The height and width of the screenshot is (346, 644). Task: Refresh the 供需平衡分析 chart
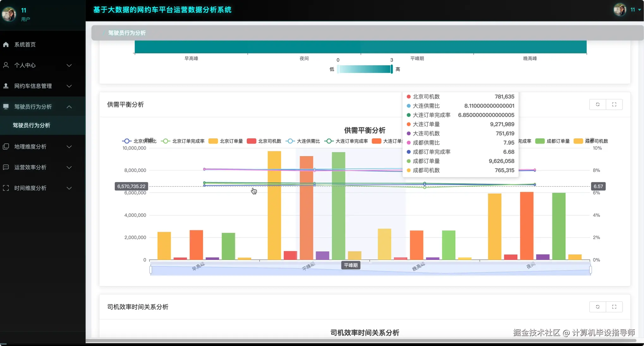(x=598, y=105)
